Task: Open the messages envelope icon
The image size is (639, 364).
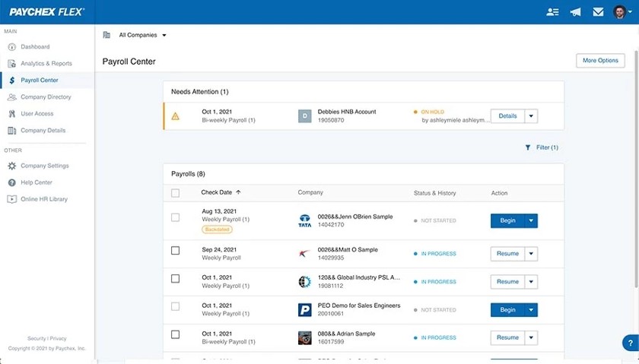Action: pos(598,12)
